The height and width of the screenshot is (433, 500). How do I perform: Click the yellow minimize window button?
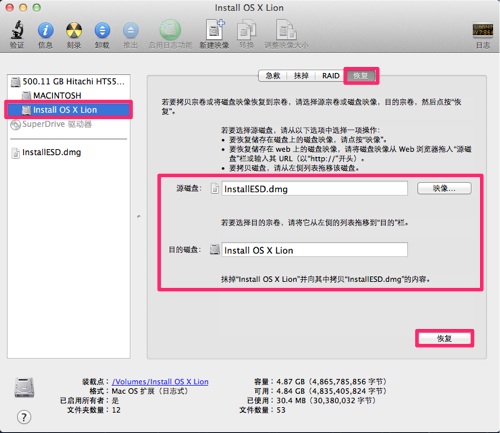(x=23, y=7)
